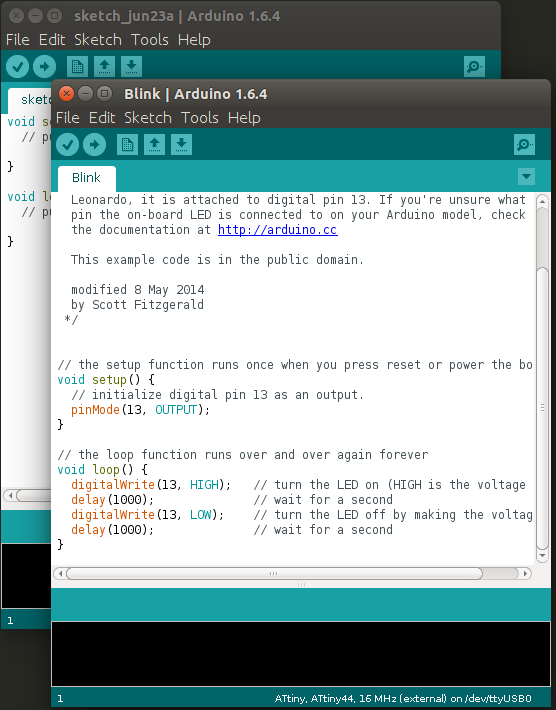
Task: Open Sketch menu in sketch_jun23a window
Action: 98,40
